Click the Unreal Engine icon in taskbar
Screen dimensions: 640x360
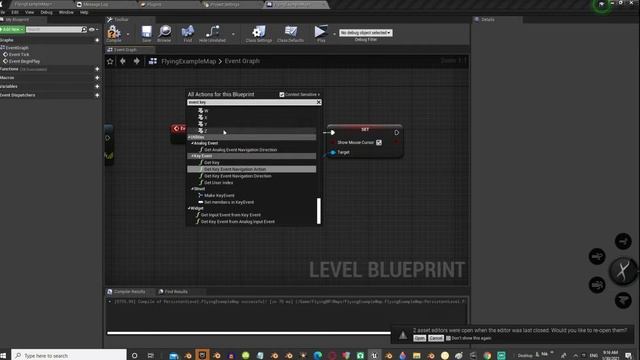click(x=374, y=355)
